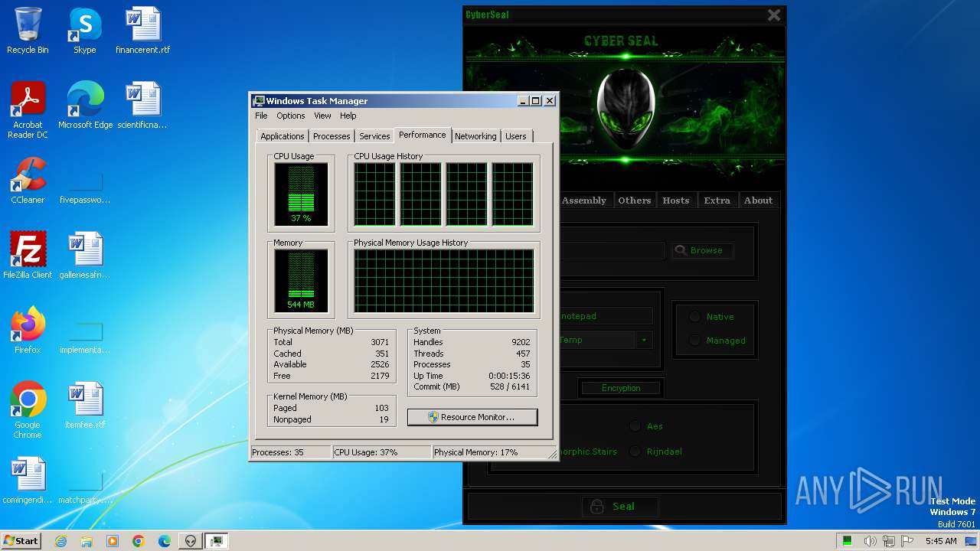The image size is (980, 551).
Task: Select the itemfee.rtf document
Action: [x=85, y=406]
